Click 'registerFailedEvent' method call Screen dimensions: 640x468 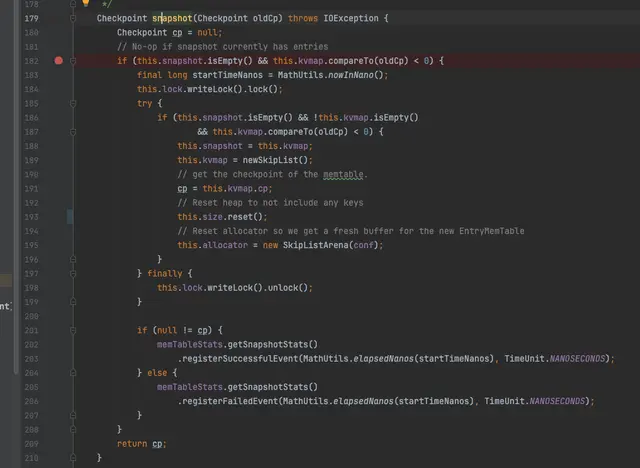[x=230, y=401]
